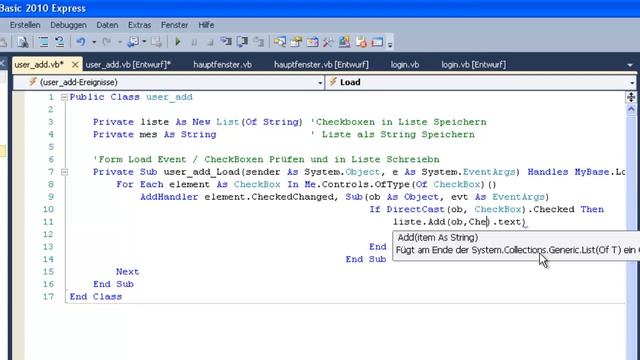The image size is (640, 360).
Task: Click 'End Class' on line 17
Action: pyautogui.click(x=96, y=297)
